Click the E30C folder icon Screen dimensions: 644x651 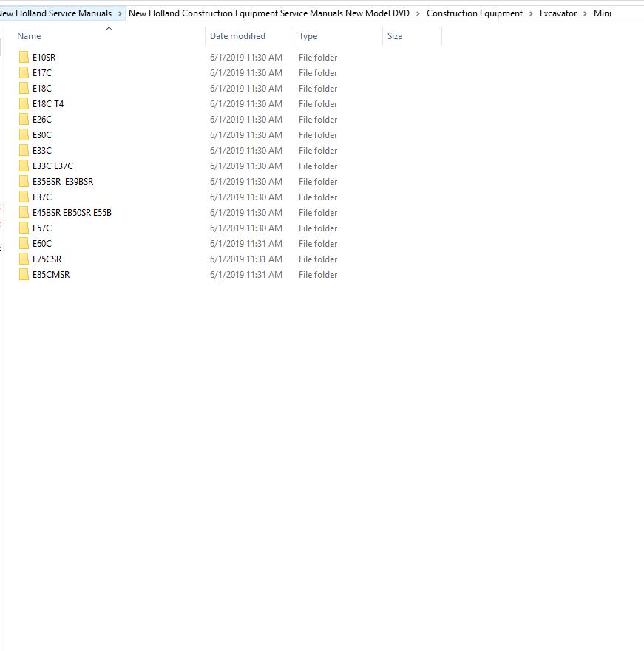click(24, 135)
